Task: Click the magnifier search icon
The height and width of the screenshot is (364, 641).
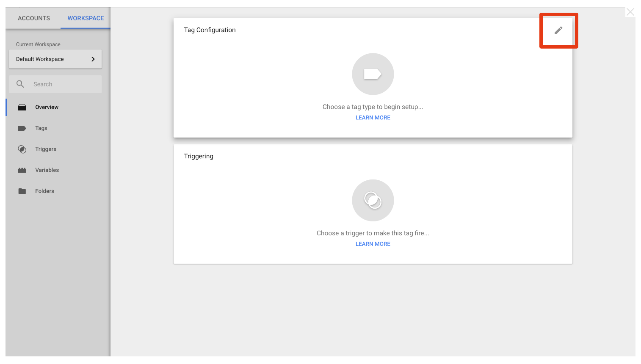Action: 20,84
